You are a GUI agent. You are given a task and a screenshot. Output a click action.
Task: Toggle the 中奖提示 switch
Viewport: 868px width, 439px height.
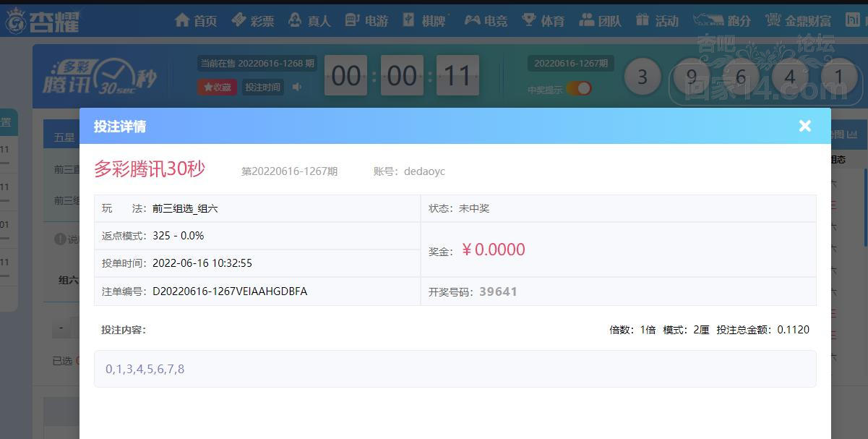[x=579, y=88]
